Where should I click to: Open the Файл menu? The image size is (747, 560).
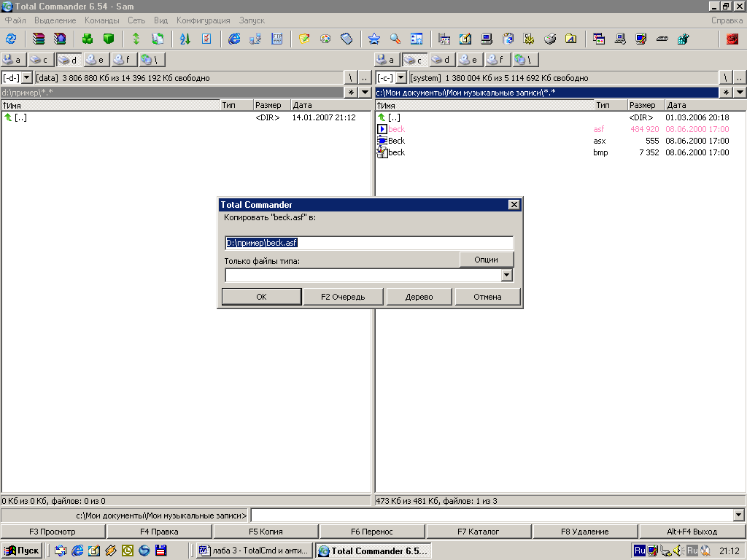click(x=15, y=20)
